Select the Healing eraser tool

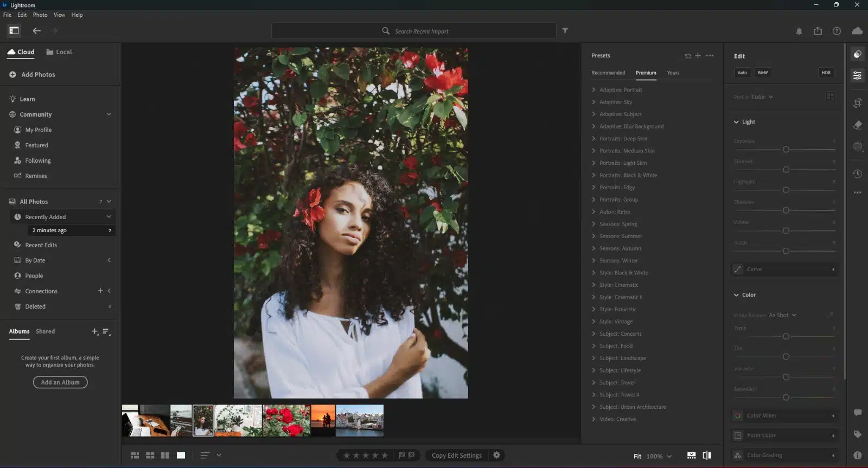pos(857,125)
